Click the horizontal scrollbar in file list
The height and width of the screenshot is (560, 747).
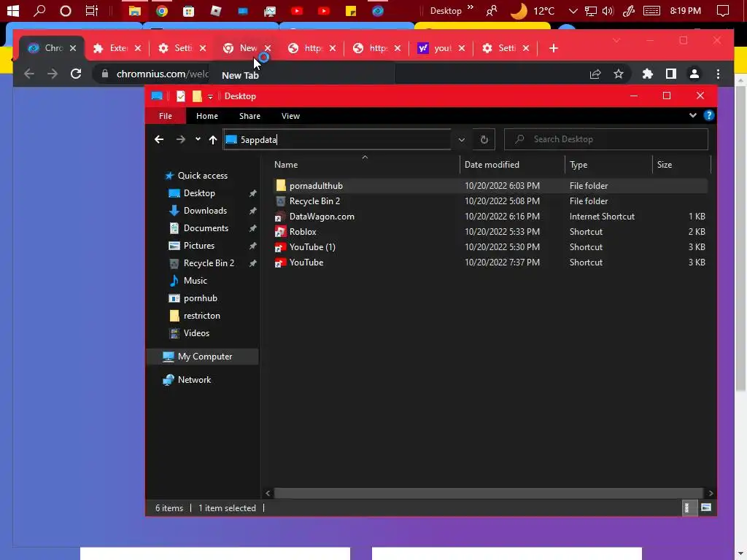488,494
